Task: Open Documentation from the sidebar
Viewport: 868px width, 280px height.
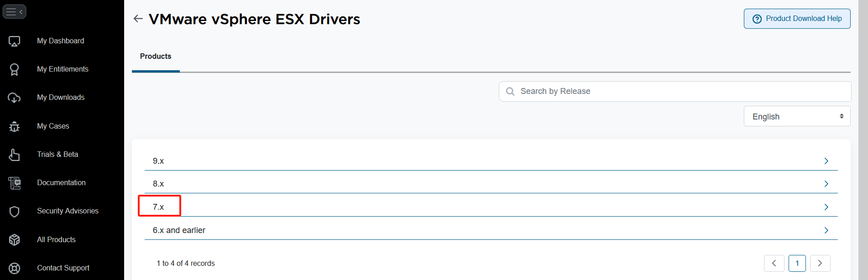Action: (x=61, y=183)
